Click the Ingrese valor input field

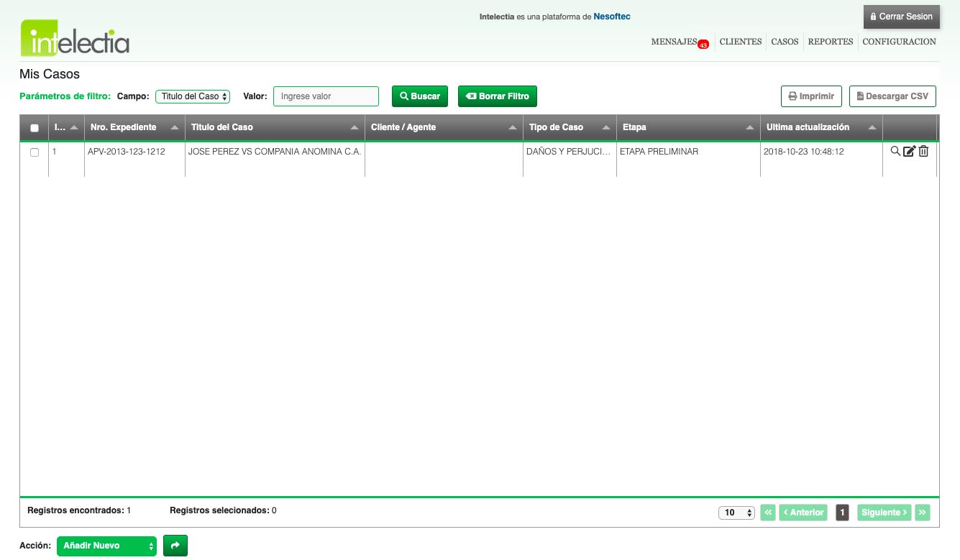point(326,96)
